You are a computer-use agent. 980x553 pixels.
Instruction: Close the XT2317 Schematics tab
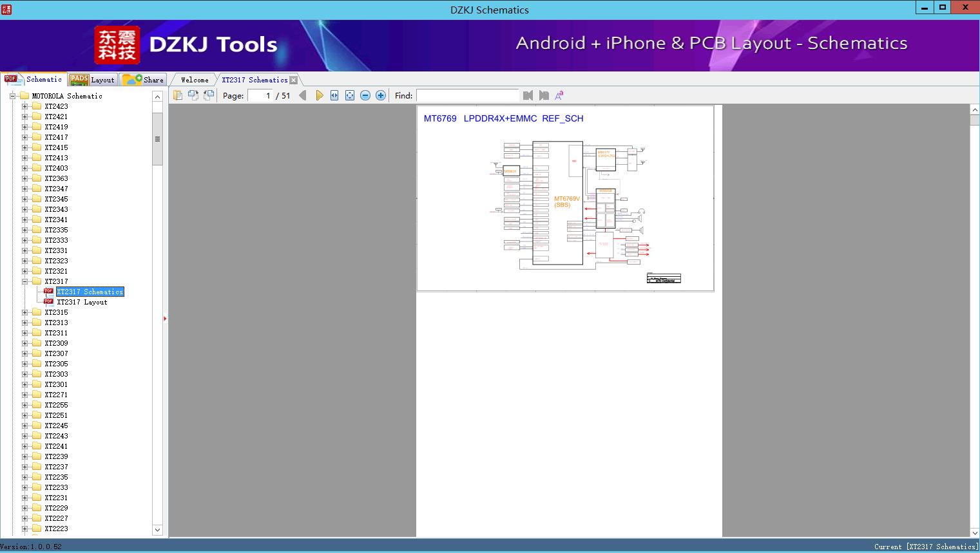294,80
